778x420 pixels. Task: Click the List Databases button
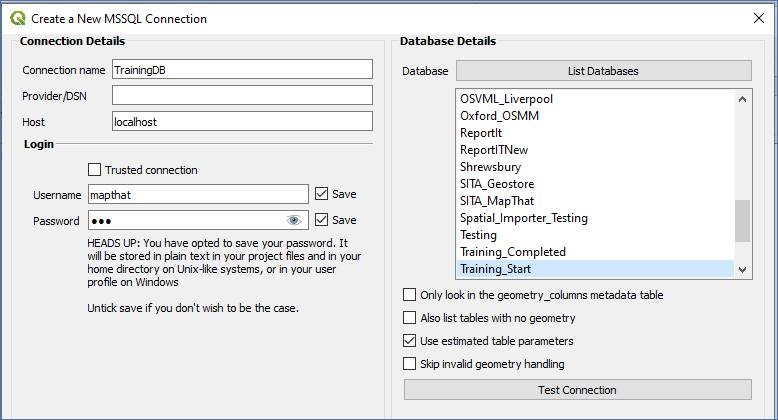pos(603,71)
